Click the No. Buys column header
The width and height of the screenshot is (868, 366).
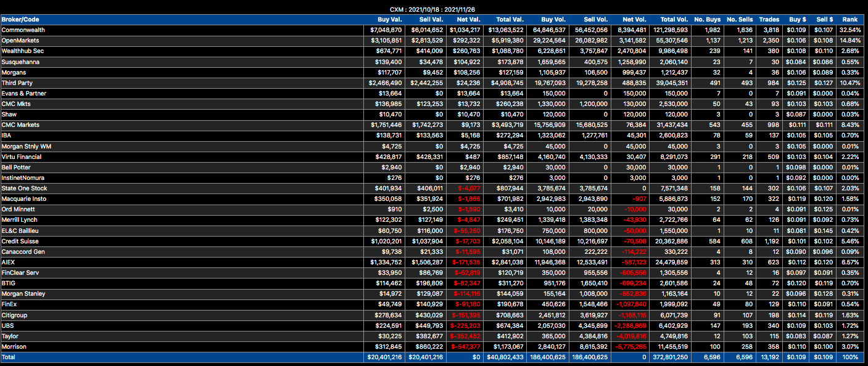point(706,20)
